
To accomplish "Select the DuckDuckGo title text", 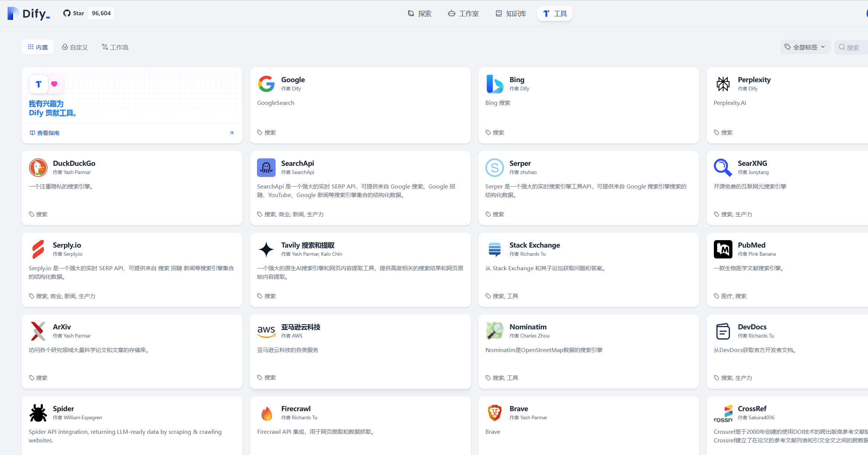I will [x=74, y=163].
